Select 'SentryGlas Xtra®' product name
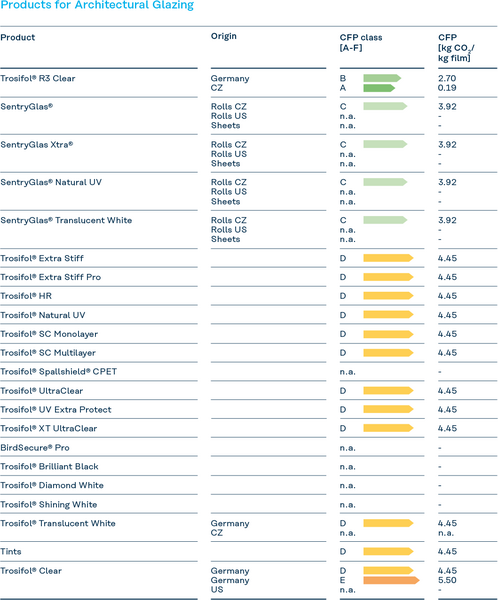Screen dimensions: 498x600 coord(37,145)
